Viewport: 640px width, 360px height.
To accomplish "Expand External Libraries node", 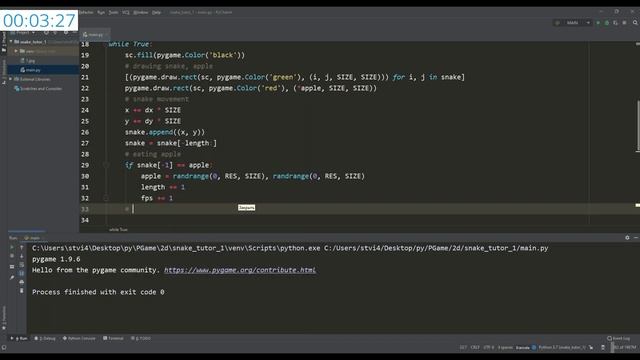I will [x=11, y=79].
